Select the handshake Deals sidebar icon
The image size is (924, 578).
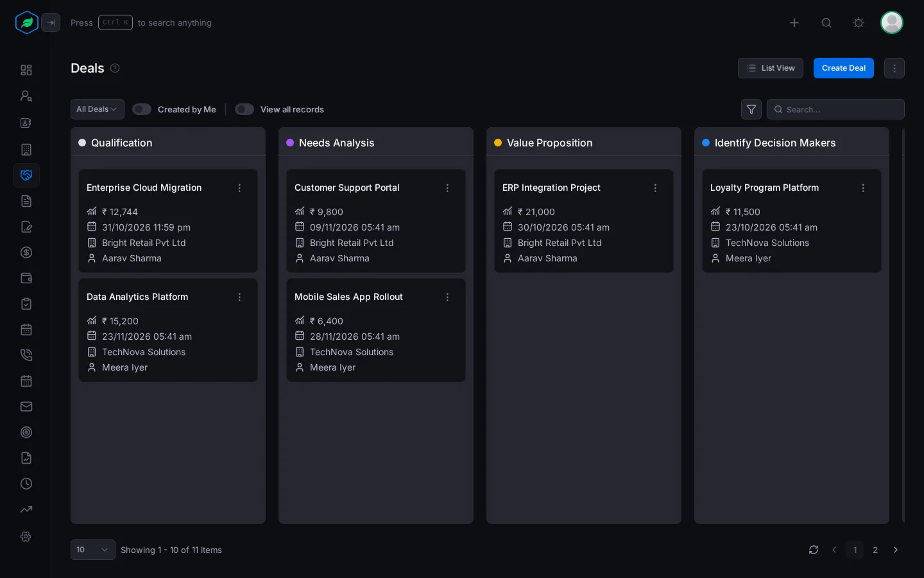click(x=26, y=175)
